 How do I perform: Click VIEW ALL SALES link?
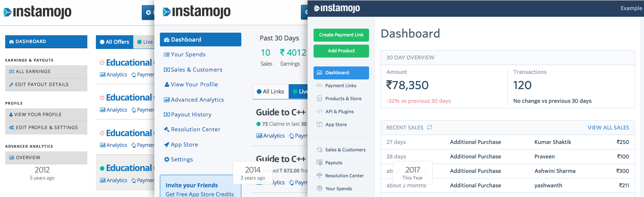click(608, 128)
